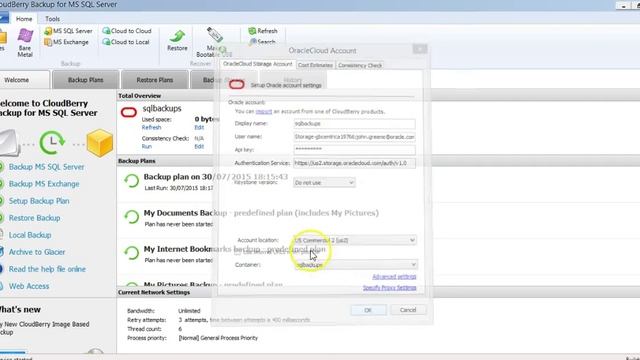Viewport: 640px width, 360px height.
Task: Click Web Access link
Action: (x=29, y=286)
